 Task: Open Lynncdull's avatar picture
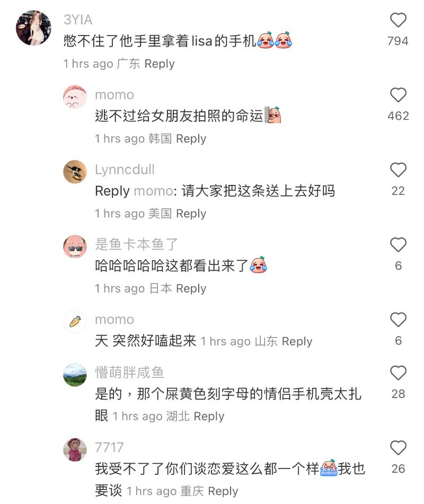(75, 172)
